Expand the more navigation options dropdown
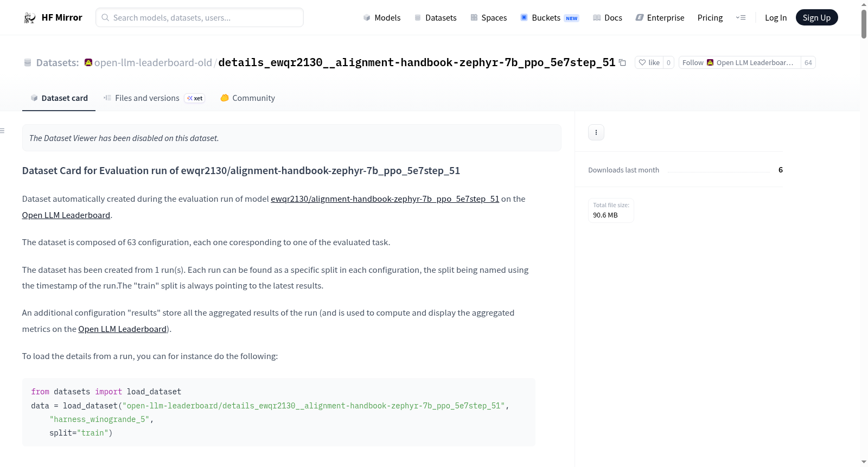The height and width of the screenshot is (467, 868). click(741, 18)
